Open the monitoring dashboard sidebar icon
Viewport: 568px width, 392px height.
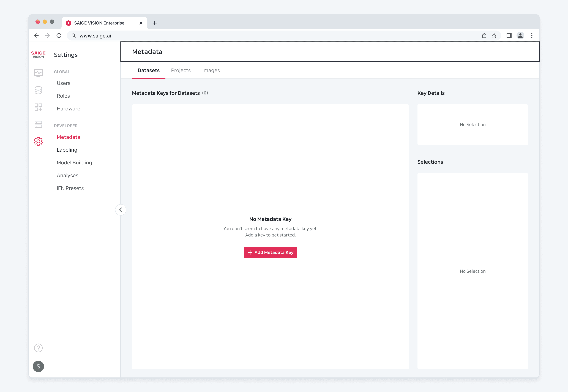pos(38,73)
